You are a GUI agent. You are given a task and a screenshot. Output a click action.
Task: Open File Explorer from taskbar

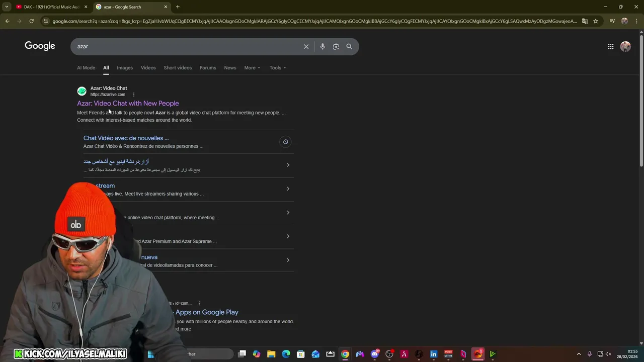click(x=271, y=354)
